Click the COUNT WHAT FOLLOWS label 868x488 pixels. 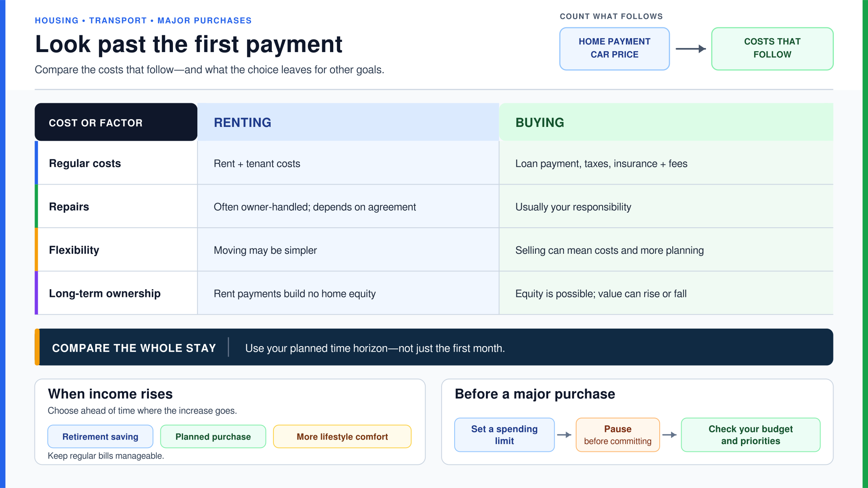tap(611, 16)
